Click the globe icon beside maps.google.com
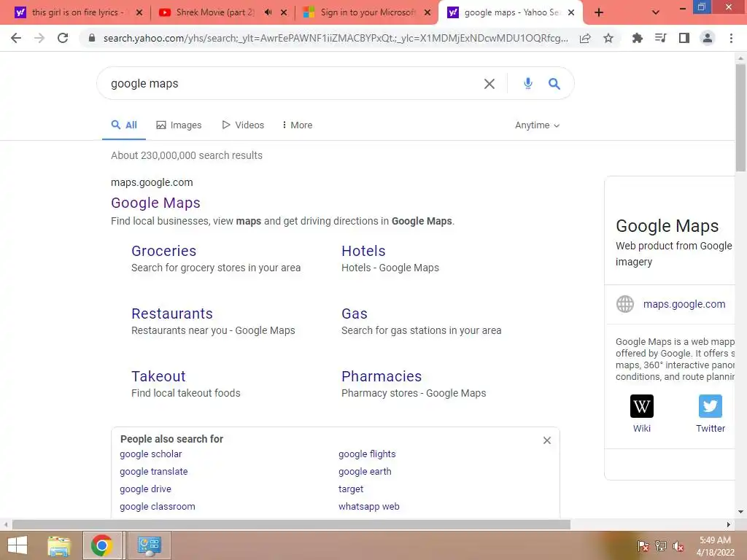The width and height of the screenshot is (747, 560). point(625,304)
